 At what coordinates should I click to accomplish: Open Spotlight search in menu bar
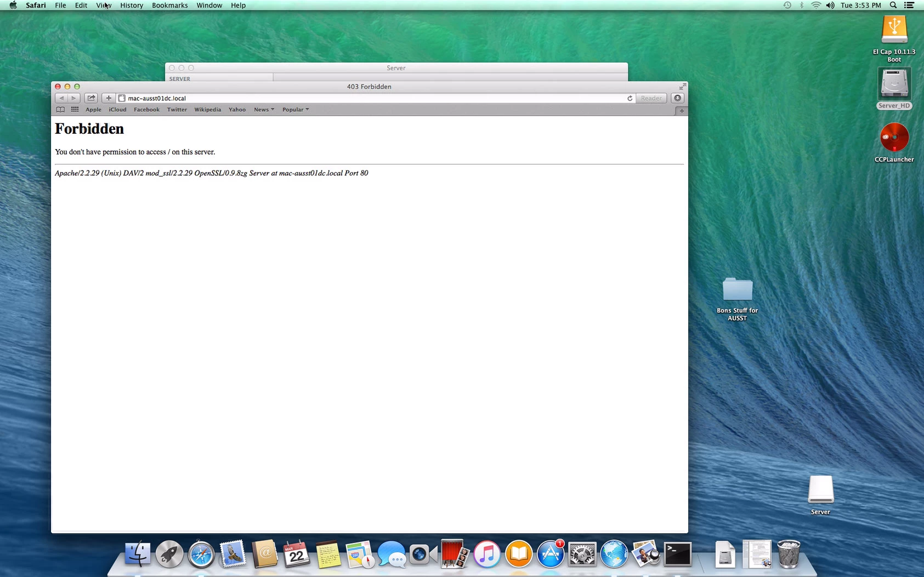893,5
